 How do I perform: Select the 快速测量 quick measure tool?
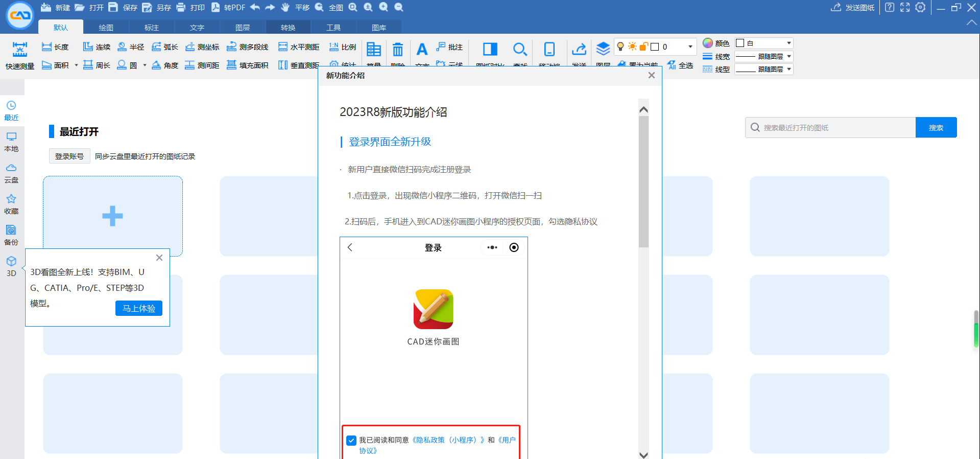19,55
